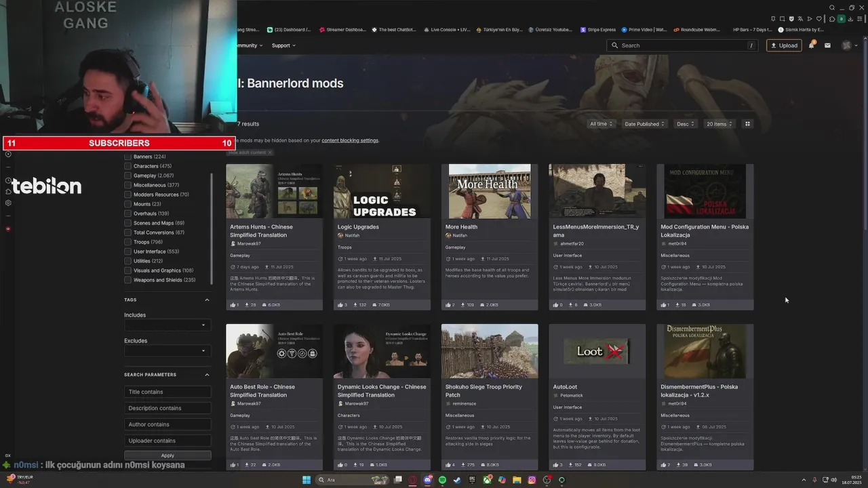Check the Weapons and Shields category filter

127,280
